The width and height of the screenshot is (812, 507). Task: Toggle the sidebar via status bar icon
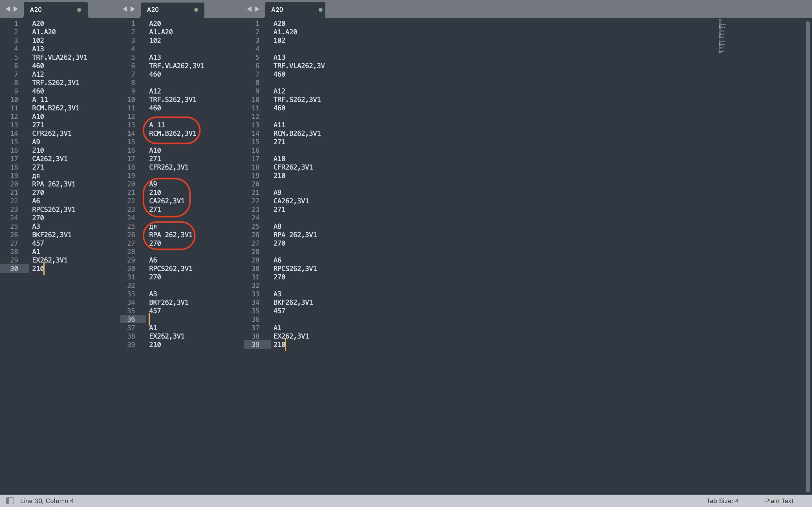(10, 501)
